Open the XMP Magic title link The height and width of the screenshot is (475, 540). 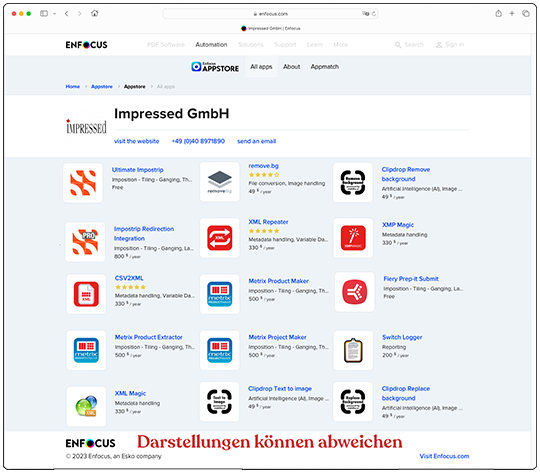(x=398, y=225)
